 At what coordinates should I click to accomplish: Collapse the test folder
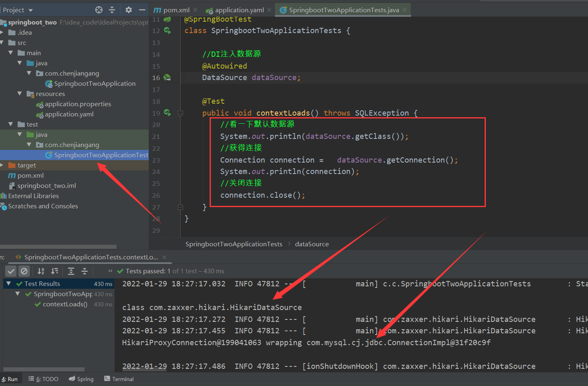click(11, 124)
